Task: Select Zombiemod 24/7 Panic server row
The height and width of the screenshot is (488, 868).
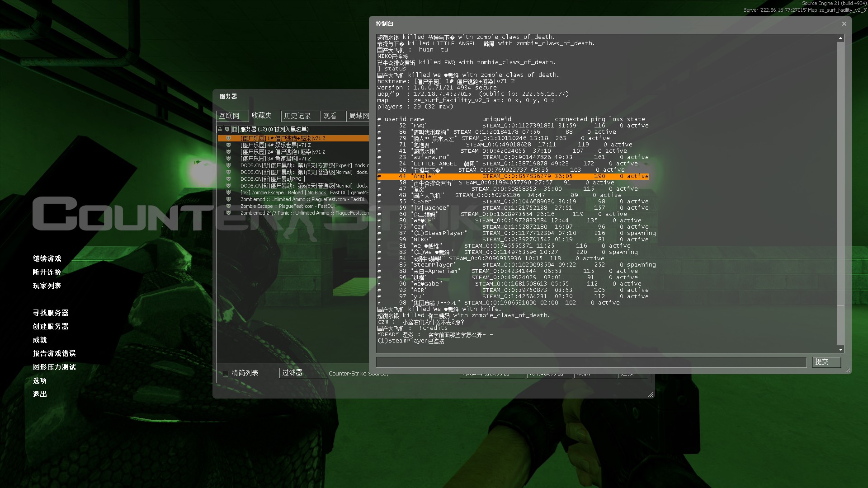Action: pyautogui.click(x=293, y=213)
